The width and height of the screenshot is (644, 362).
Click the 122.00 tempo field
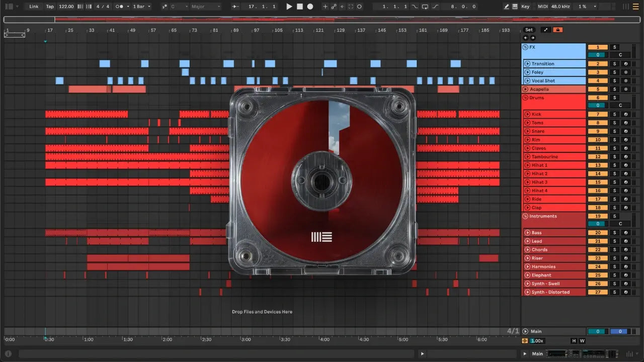(x=66, y=7)
